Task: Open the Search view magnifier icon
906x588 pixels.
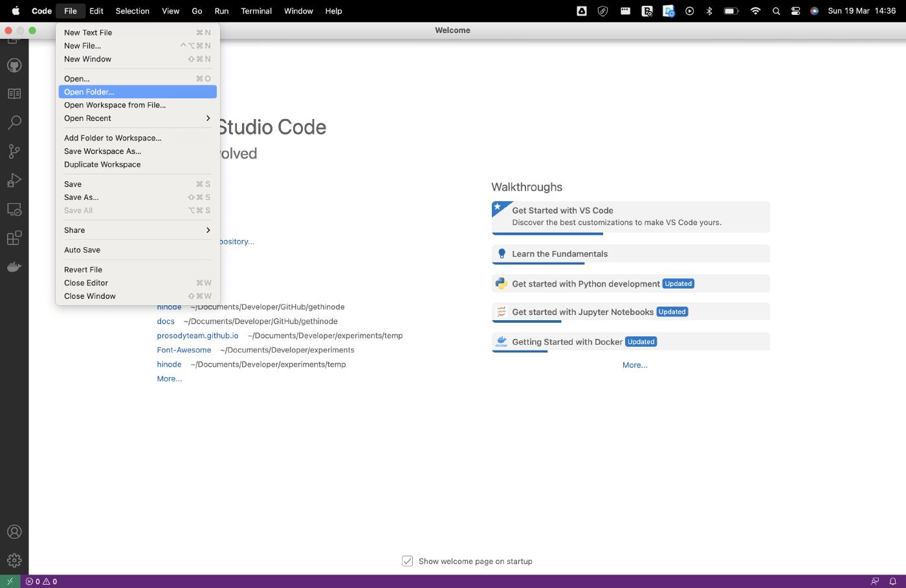Action: 14,122
